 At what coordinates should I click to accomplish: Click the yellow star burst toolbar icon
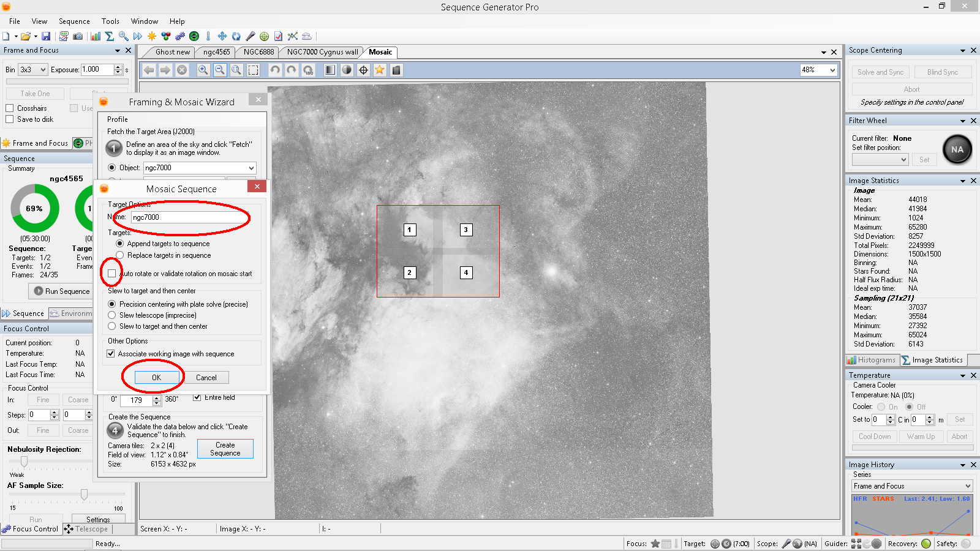click(x=152, y=36)
